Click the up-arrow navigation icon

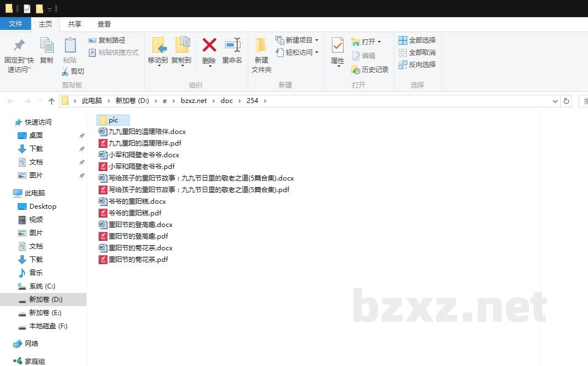point(51,101)
